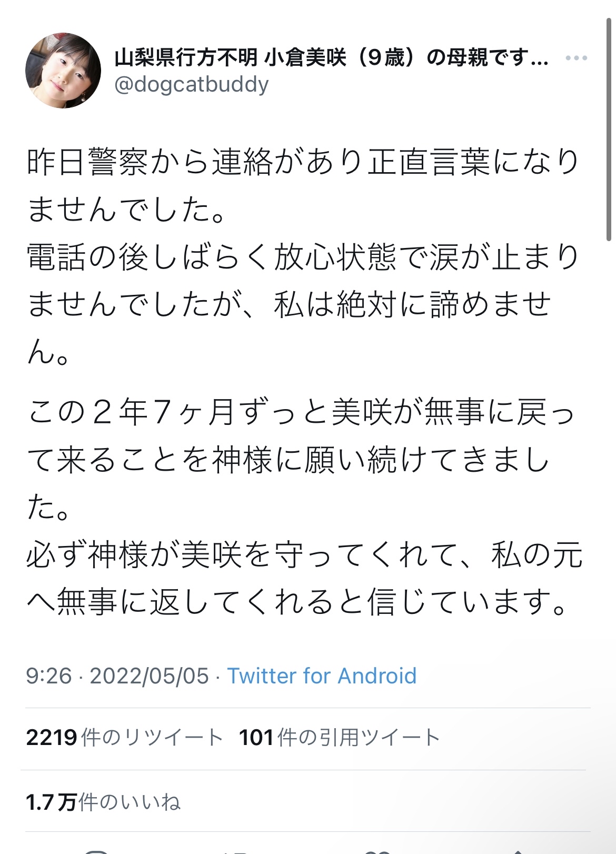Tap the reply icon below the like count
Screen dimensions: 616x854
click(97, 851)
